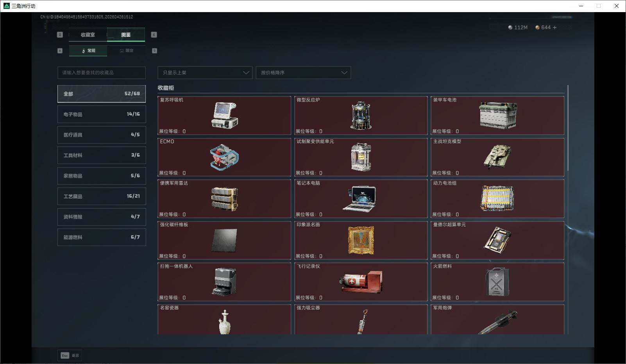Select the 印象派名画 painting icon
This screenshot has width=626, height=364.
[361, 240]
